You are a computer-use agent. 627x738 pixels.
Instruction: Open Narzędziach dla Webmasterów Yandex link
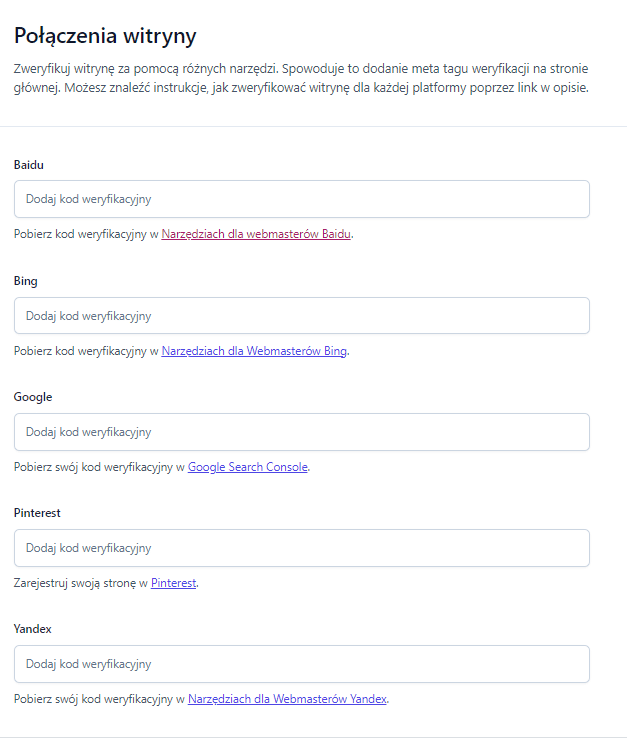click(x=287, y=699)
